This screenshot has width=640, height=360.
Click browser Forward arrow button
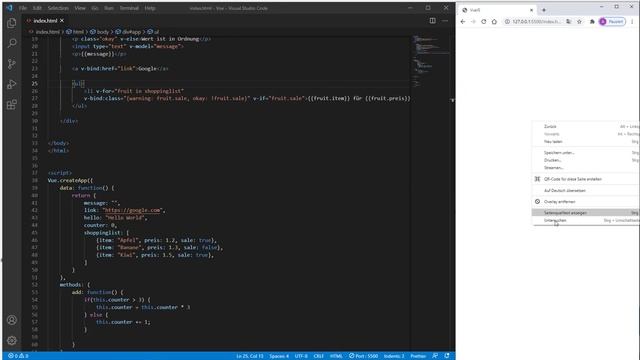[x=473, y=22]
